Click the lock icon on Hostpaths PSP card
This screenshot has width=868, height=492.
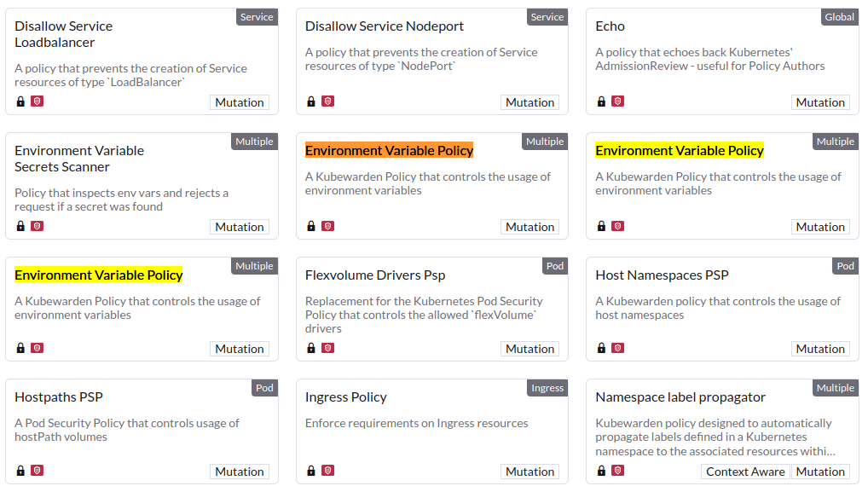(x=20, y=470)
